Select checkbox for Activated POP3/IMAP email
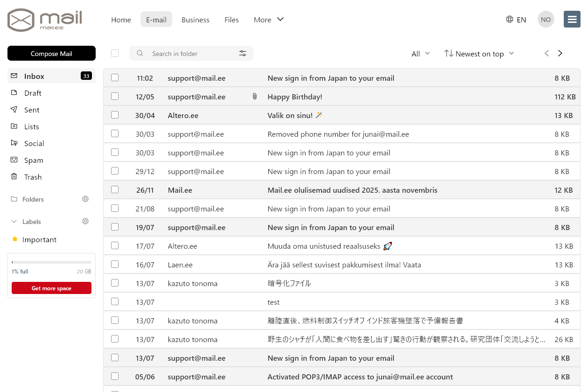This screenshot has width=588, height=392. [115, 376]
